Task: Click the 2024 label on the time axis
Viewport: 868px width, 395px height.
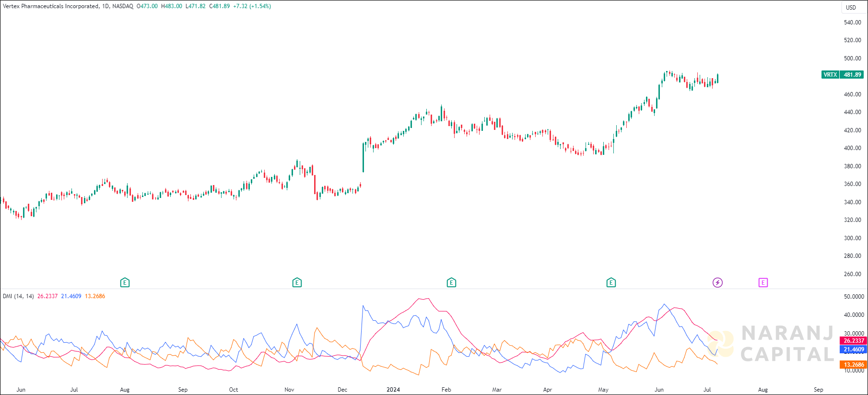Action: [393, 390]
